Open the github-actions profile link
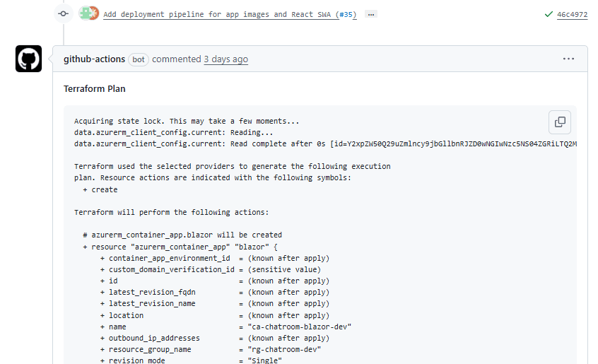Screen dimensions: 598x364 tap(94, 59)
